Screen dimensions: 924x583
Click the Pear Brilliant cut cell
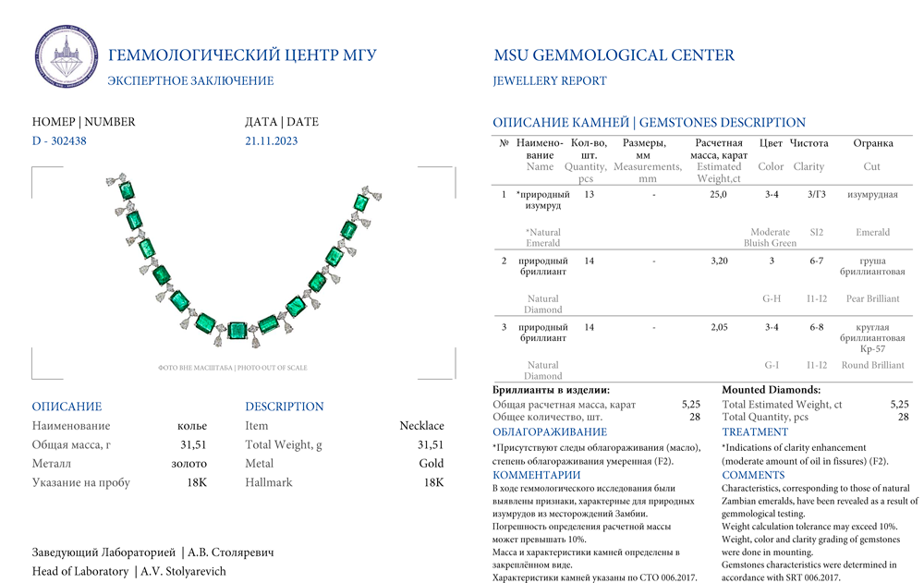click(872, 298)
